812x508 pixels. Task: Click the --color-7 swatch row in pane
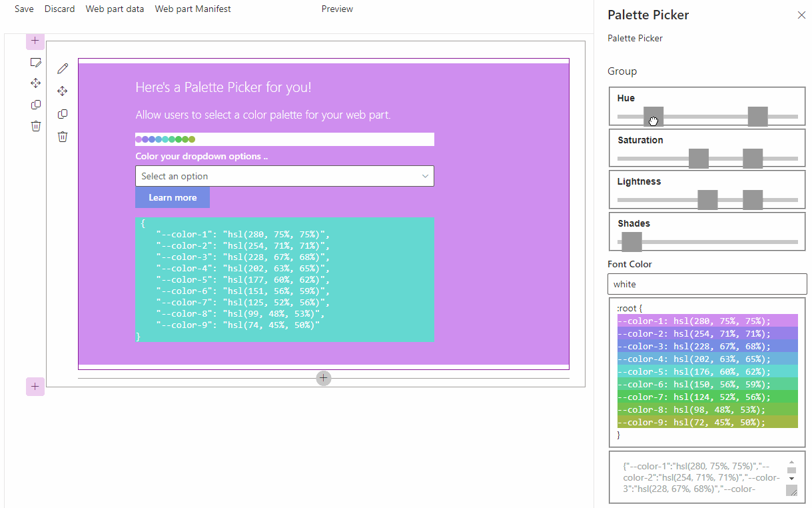(707, 397)
